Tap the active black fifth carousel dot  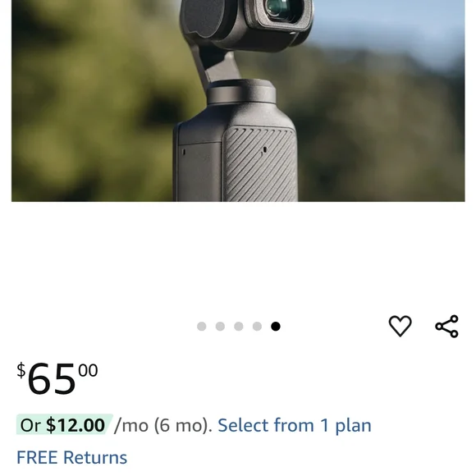click(x=276, y=327)
